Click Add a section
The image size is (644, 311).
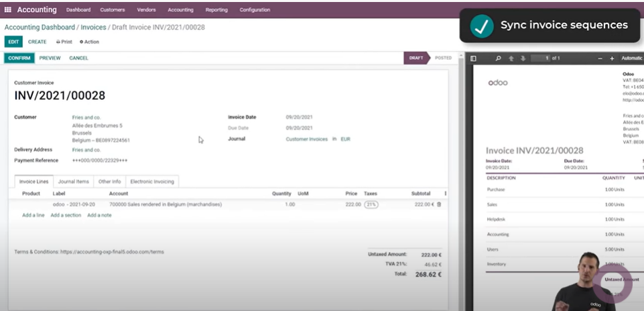coord(66,215)
